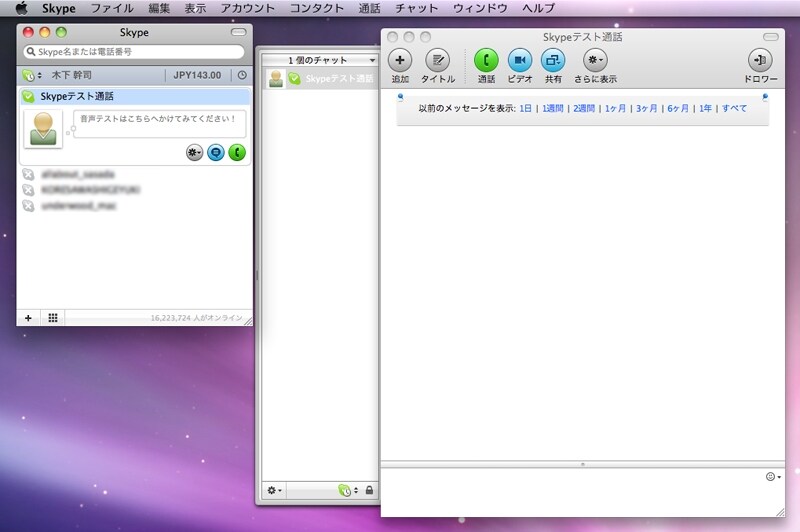Click the 16,223,724 online users status text
This screenshot has width=800, height=532.
click(x=196, y=318)
